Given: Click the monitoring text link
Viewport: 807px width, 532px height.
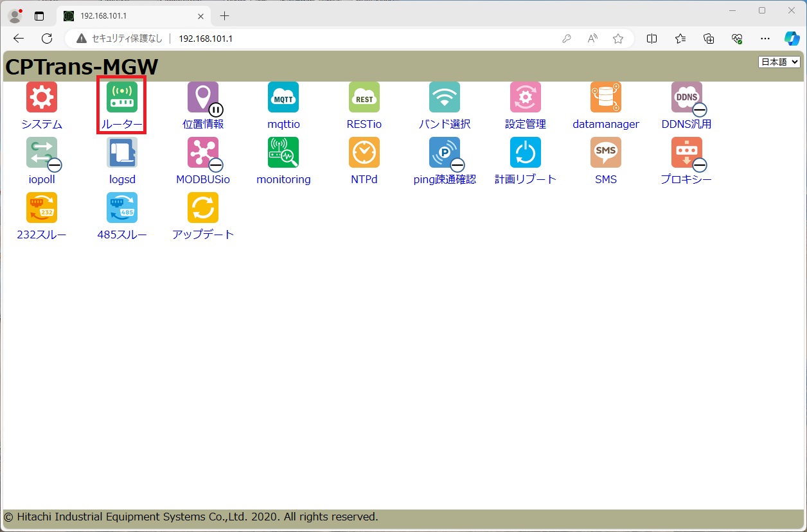Looking at the screenshot, I should coord(283,179).
